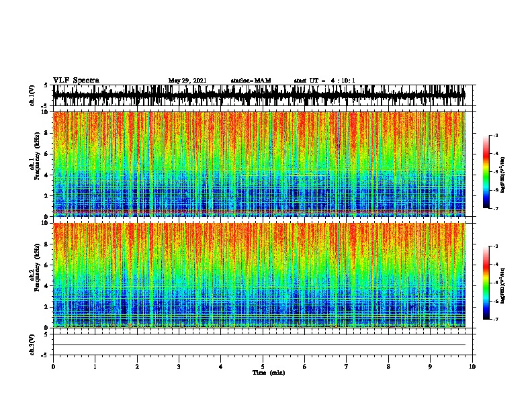Click time axis tick label "6"
The width and height of the screenshot is (532, 411).
point(305,367)
